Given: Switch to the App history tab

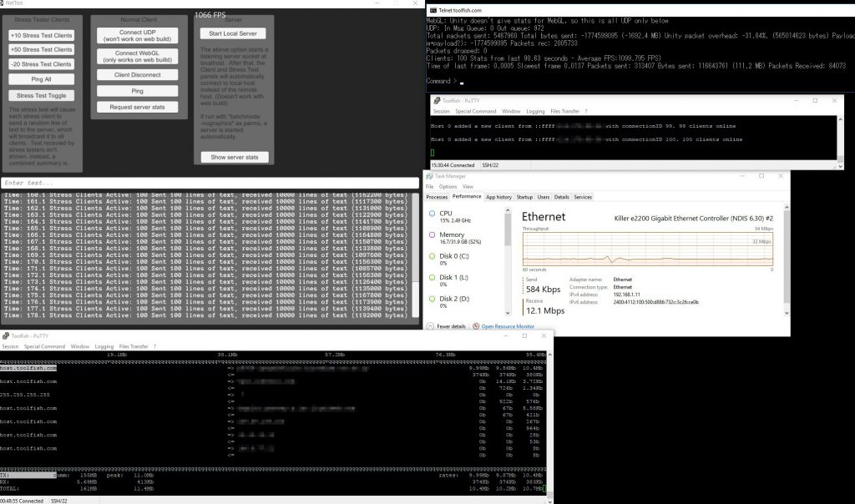Looking at the screenshot, I should (x=499, y=197).
